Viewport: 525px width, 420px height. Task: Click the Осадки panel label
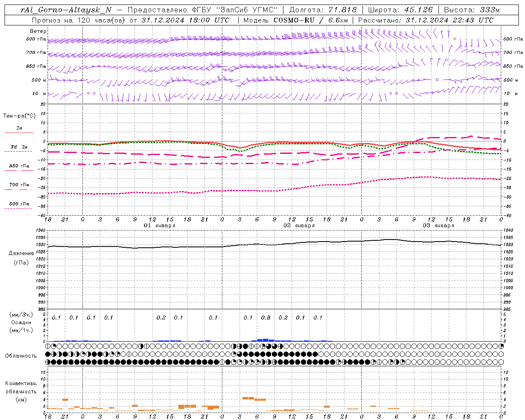click(21, 322)
